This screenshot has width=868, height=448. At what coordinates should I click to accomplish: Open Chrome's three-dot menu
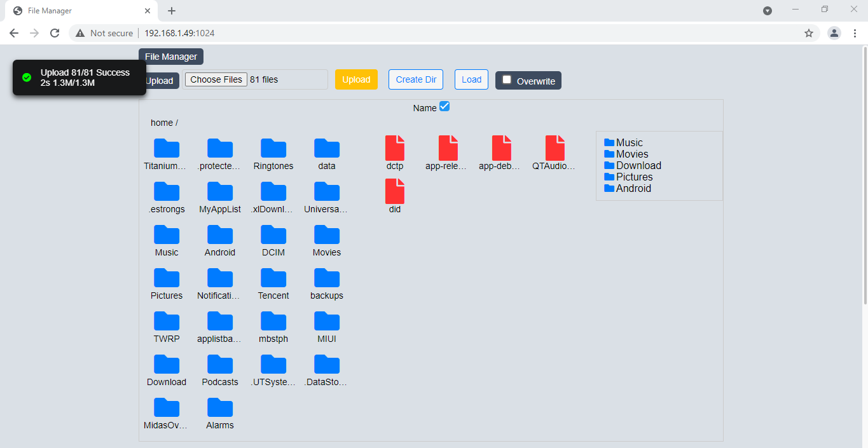coord(855,33)
